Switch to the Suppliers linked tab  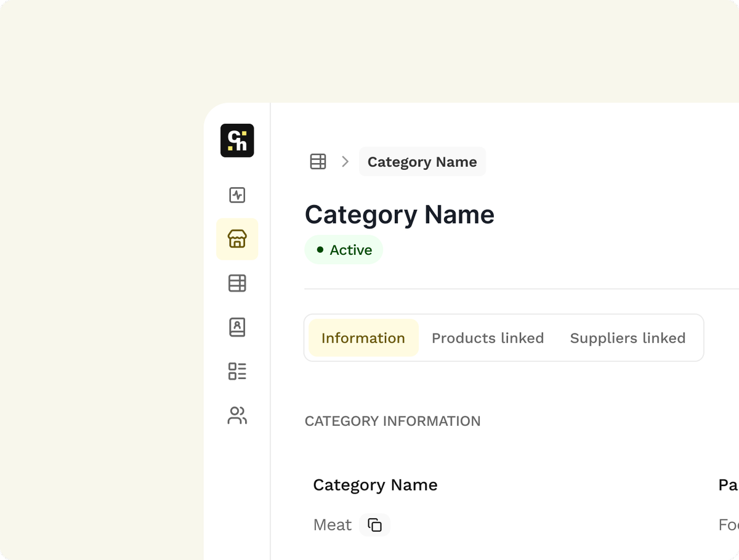coord(628,338)
